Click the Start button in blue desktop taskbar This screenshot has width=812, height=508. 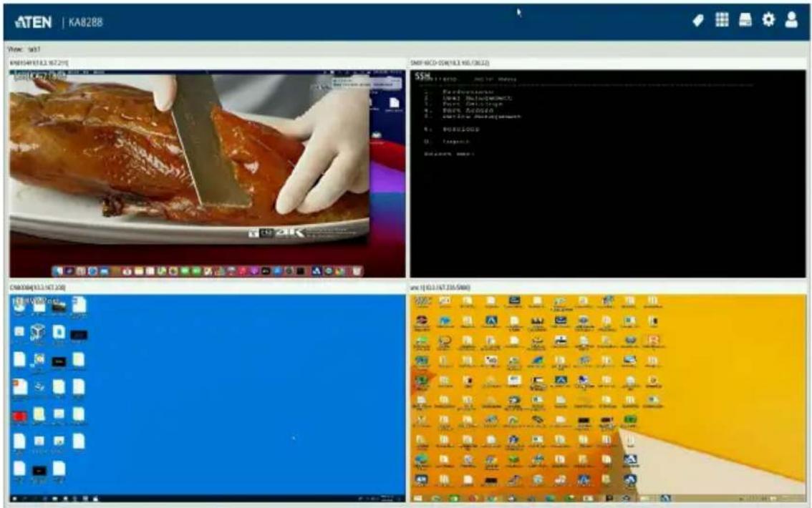coord(14,499)
